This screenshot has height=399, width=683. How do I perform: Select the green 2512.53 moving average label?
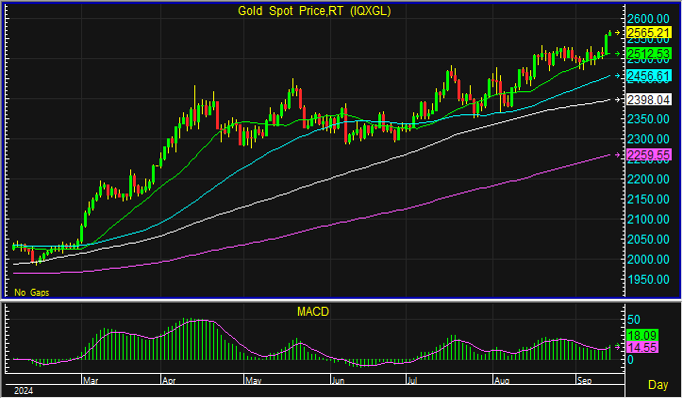click(649, 54)
